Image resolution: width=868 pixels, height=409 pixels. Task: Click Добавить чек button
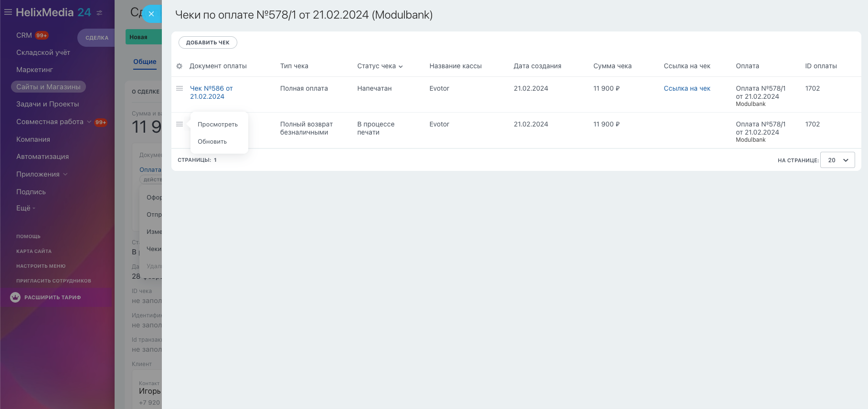(208, 42)
